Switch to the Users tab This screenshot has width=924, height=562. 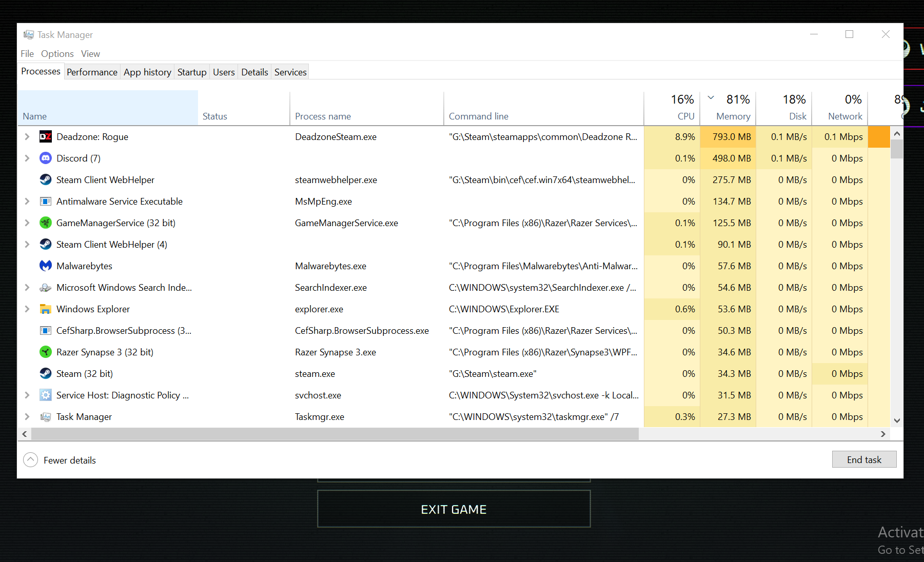[224, 72]
